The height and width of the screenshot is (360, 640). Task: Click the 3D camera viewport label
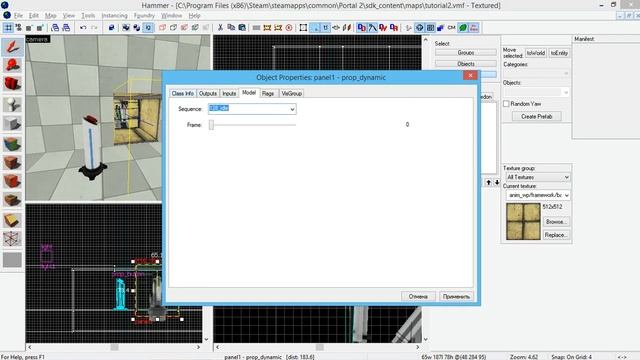point(37,39)
